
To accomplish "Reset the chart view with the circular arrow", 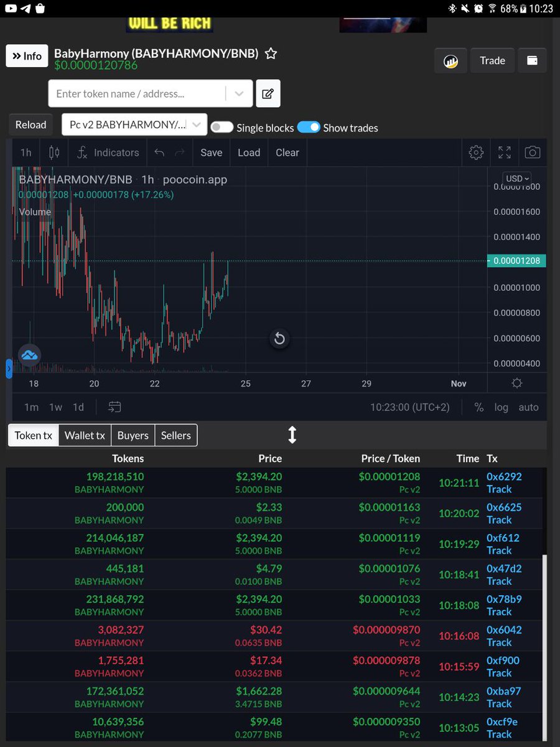I will pos(279,339).
